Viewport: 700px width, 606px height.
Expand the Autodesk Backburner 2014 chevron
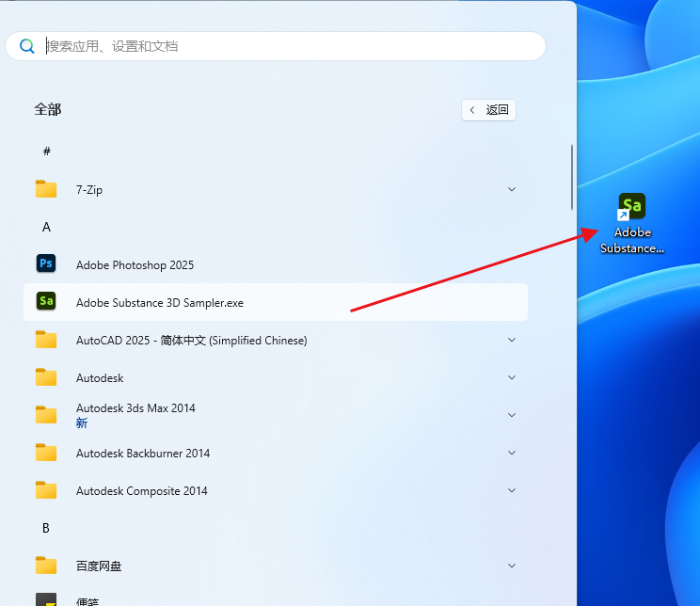tap(512, 453)
